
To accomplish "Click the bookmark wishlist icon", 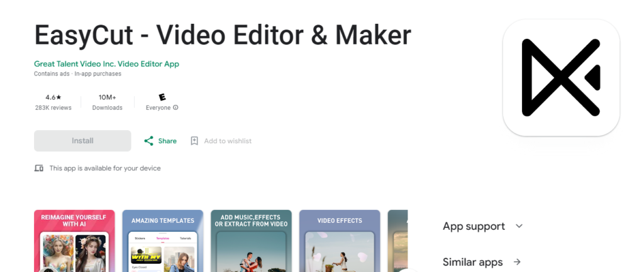I will coord(194,141).
